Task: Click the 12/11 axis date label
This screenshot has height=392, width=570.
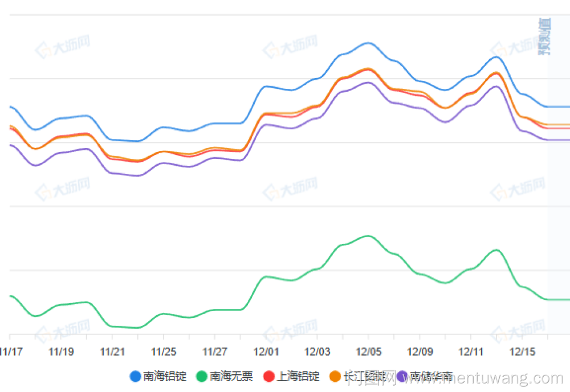Action: (x=471, y=351)
